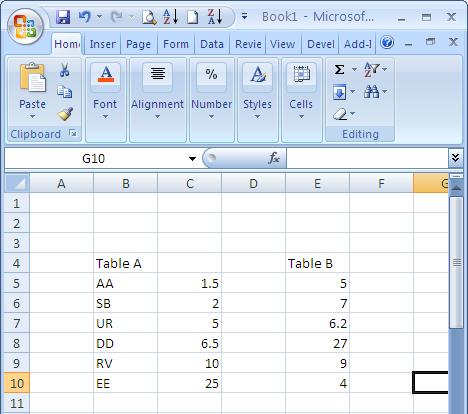The image size is (468, 414).
Task: Click the Excel Help question mark
Action: 387,42
